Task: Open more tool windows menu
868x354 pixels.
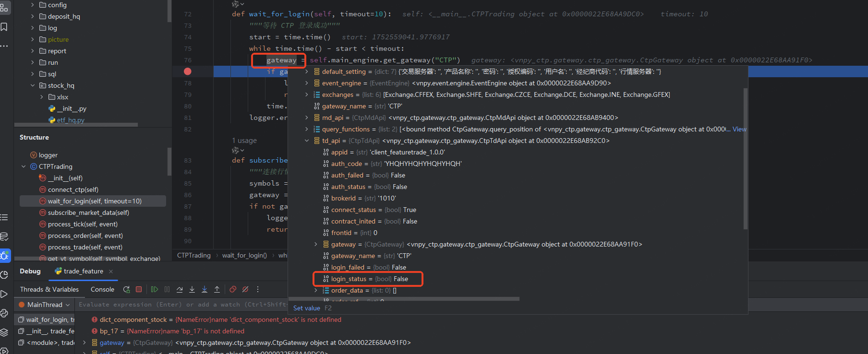Action: [4, 46]
